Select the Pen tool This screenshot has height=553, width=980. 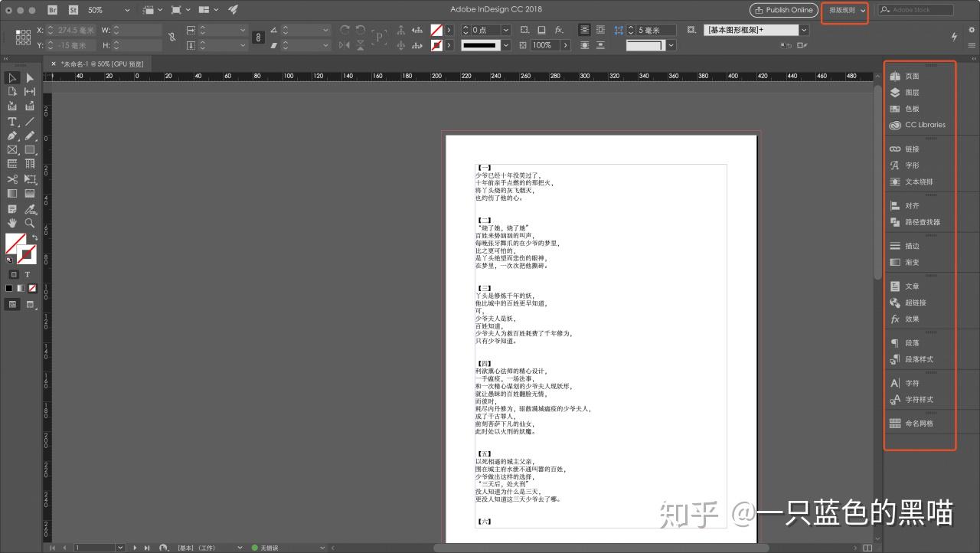coord(11,136)
